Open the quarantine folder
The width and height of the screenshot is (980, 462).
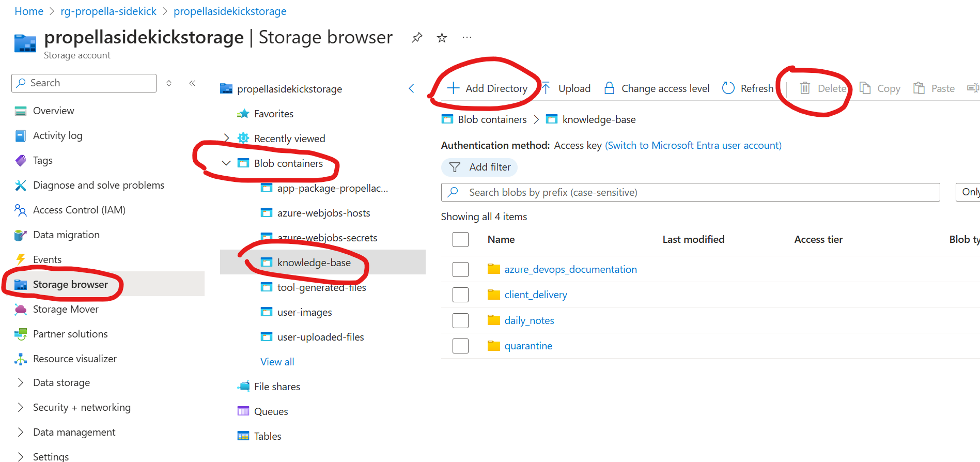[528, 346]
